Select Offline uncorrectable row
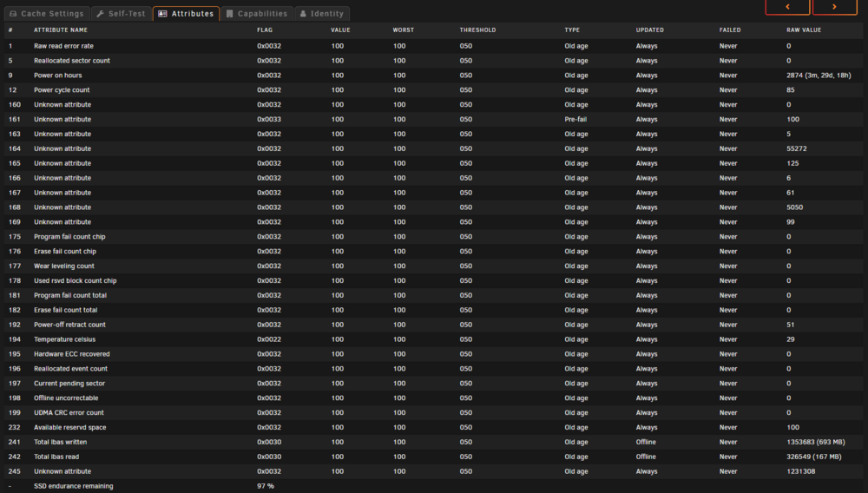The image size is (868, 493). [434, 398]
